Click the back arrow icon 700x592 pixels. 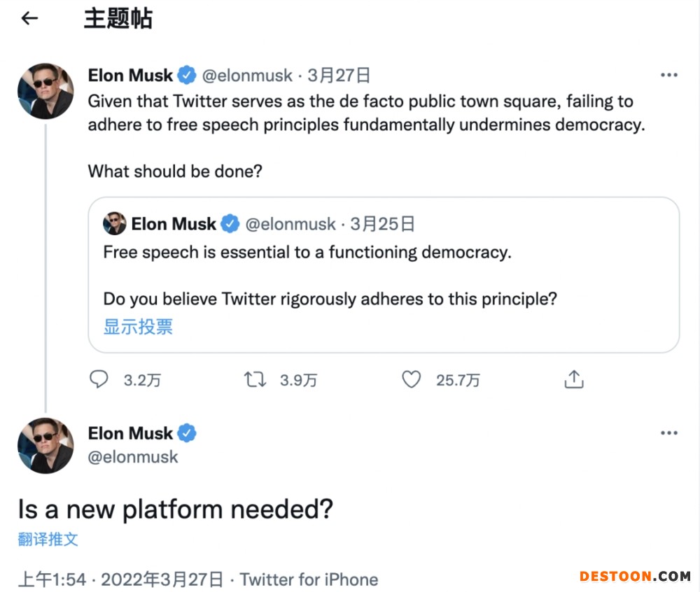tap(29, 19)
